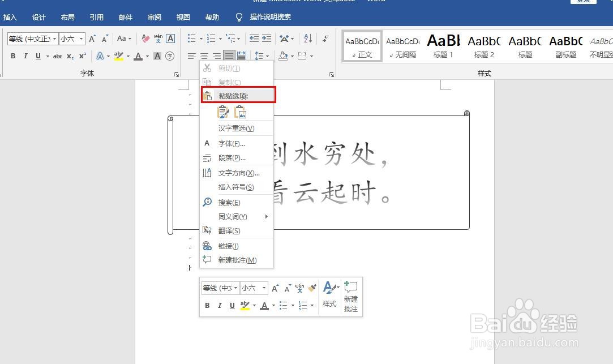Click Shading paint bucket button
Image resolution: width=613 pixels, height=364 pixels.
[283, 56]
